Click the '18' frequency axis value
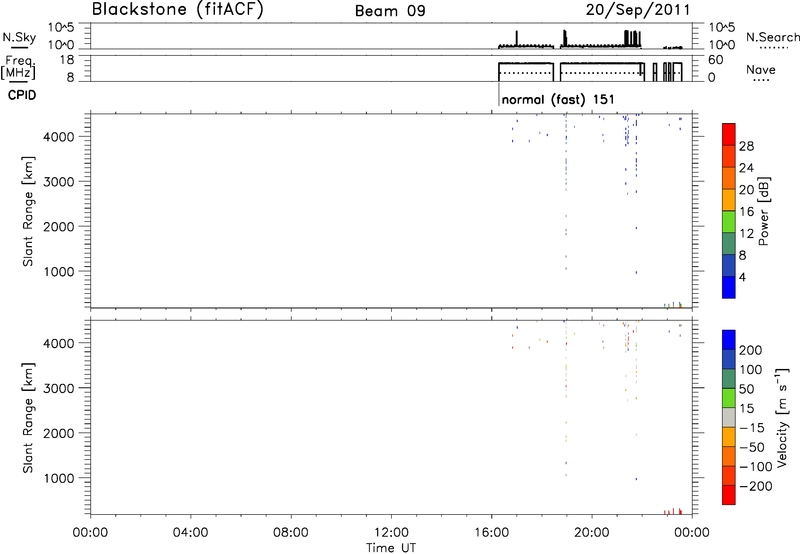800x554 pixels. click(67, 60)
